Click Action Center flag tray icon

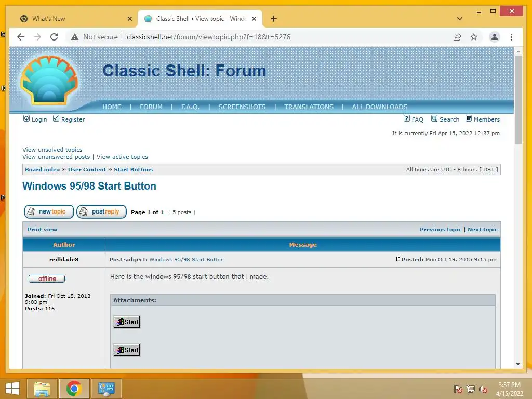[x=458, y=389]
